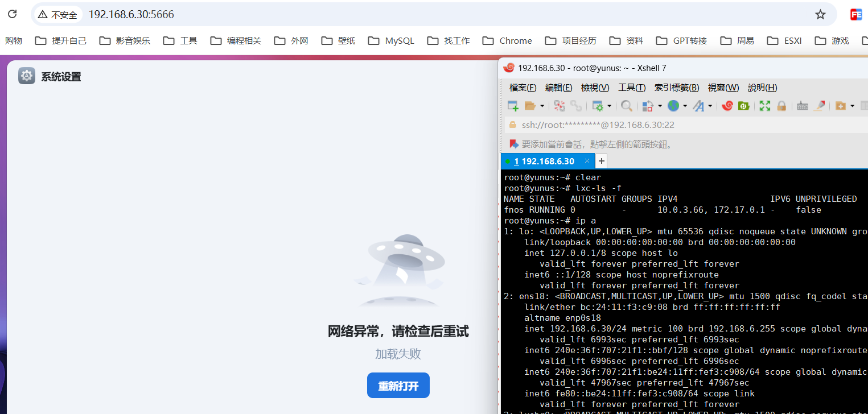Click the lock icon beside the ssh address

[513, 125]
